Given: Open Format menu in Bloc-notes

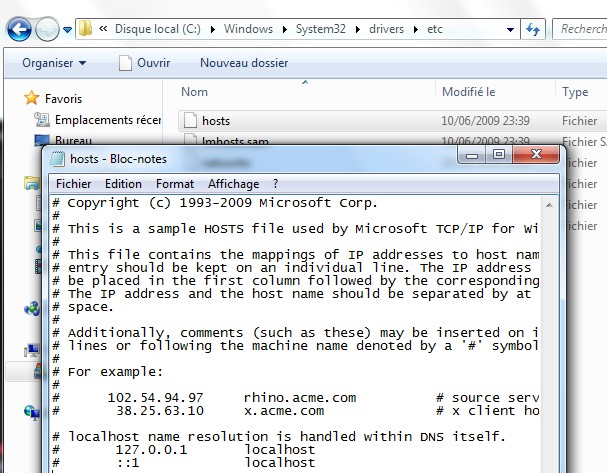Looking at the screenshot, I should point(175,184).
